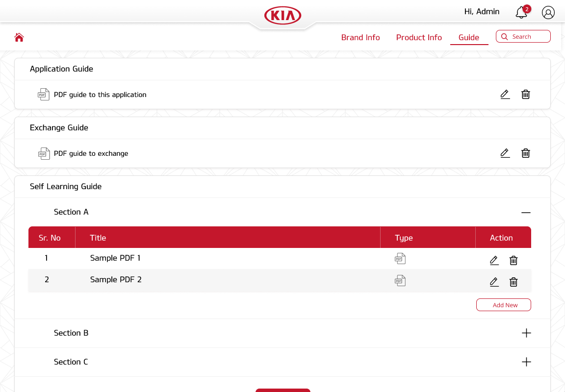
Task: Expand Section B
Action: pos(526,333)
